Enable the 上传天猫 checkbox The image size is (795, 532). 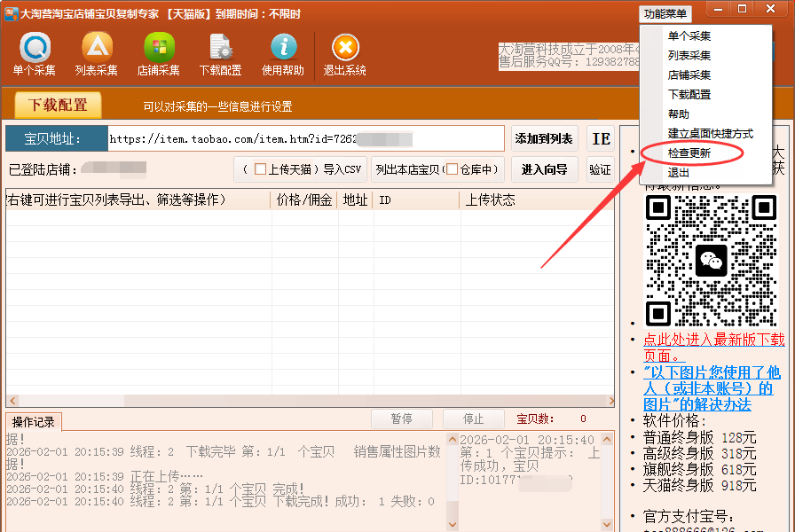[x=260, y=168]
